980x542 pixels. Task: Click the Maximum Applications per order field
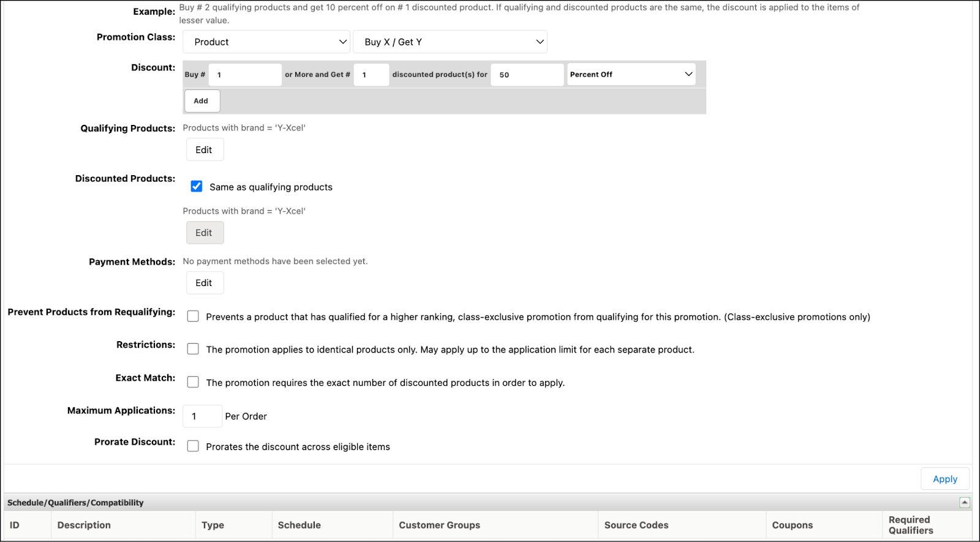[x=202, y=416]
